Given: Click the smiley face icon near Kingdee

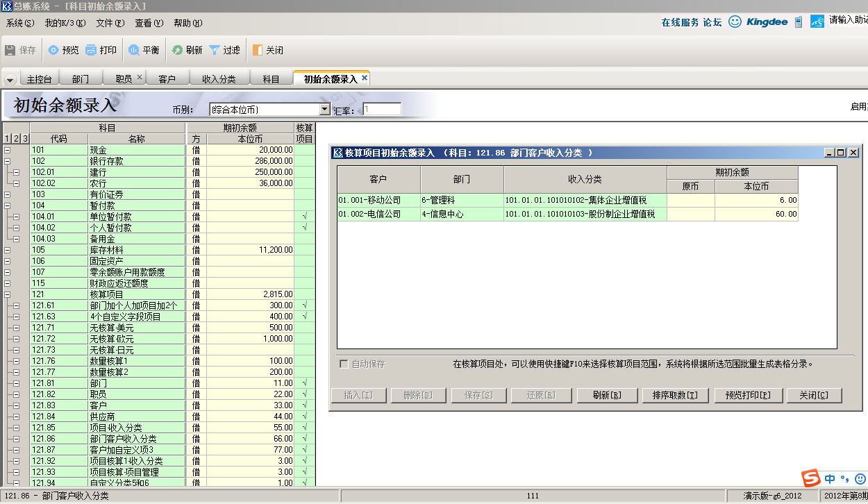Looking at the screenshot, I should (735, 22).
